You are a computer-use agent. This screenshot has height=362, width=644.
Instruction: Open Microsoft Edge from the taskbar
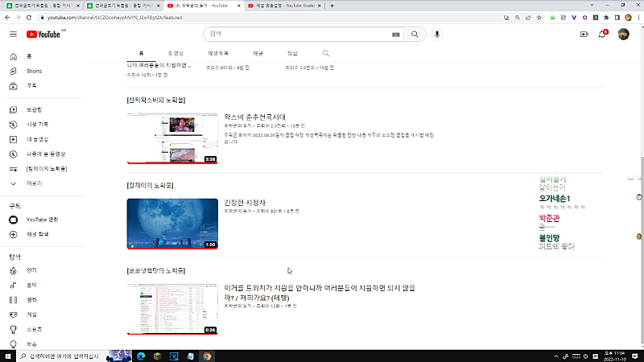141,356
